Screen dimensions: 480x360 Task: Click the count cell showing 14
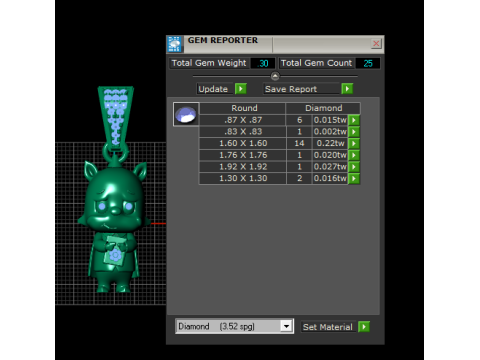click(x=299, y=143)
